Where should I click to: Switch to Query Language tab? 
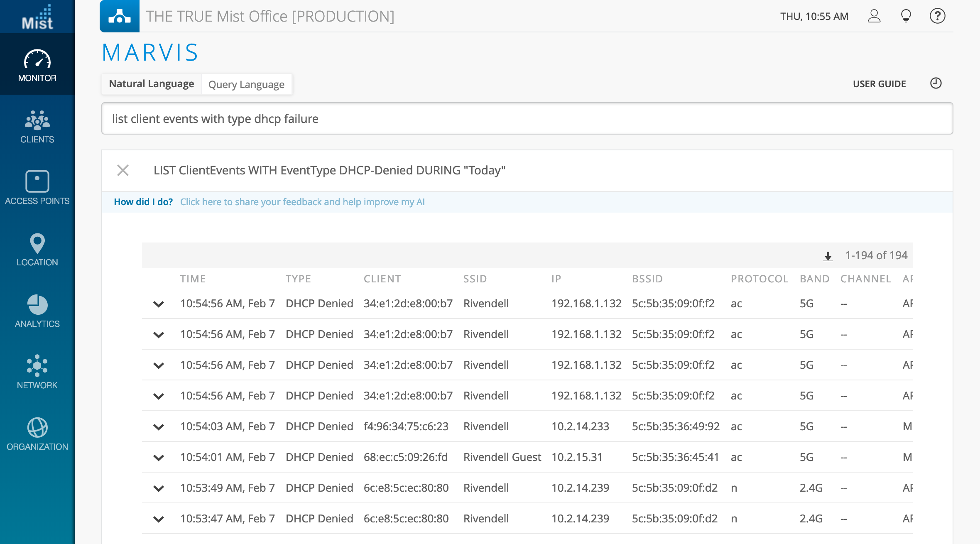[246, 84]
